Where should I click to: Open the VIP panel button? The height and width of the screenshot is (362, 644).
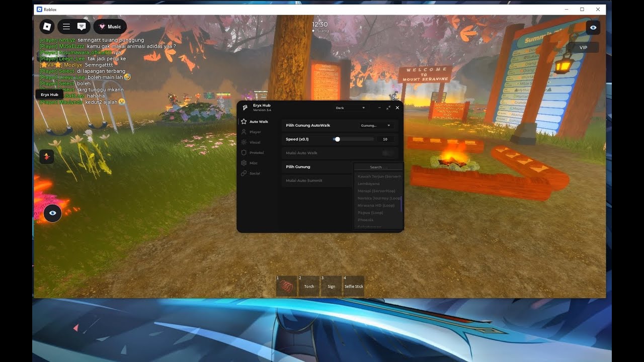(x=583, y=47)
